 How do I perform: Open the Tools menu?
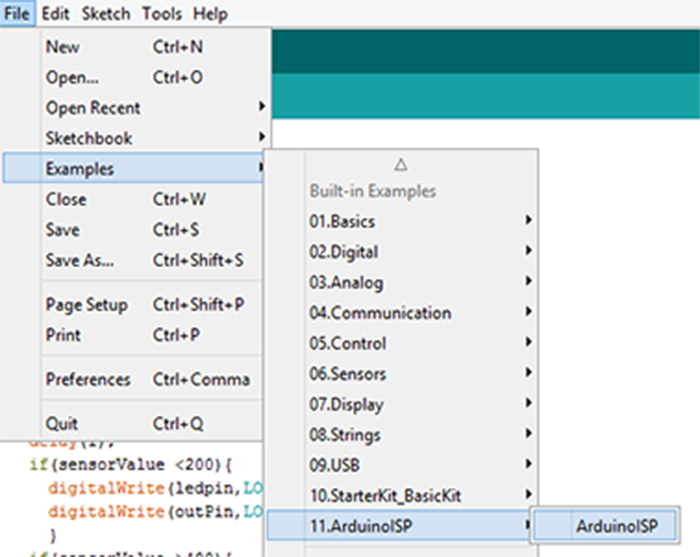tap(162, 14)
